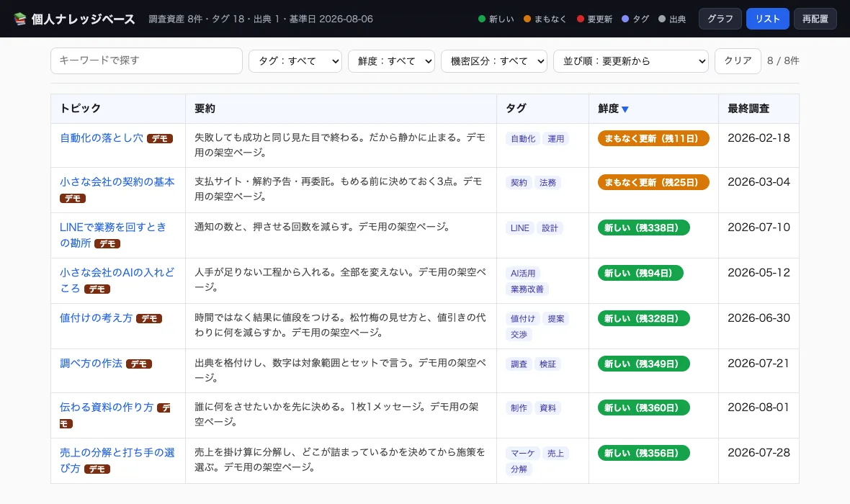This screenshot has height=504, width=850.
Task: Switch to グラフ view
Action: 720,19
